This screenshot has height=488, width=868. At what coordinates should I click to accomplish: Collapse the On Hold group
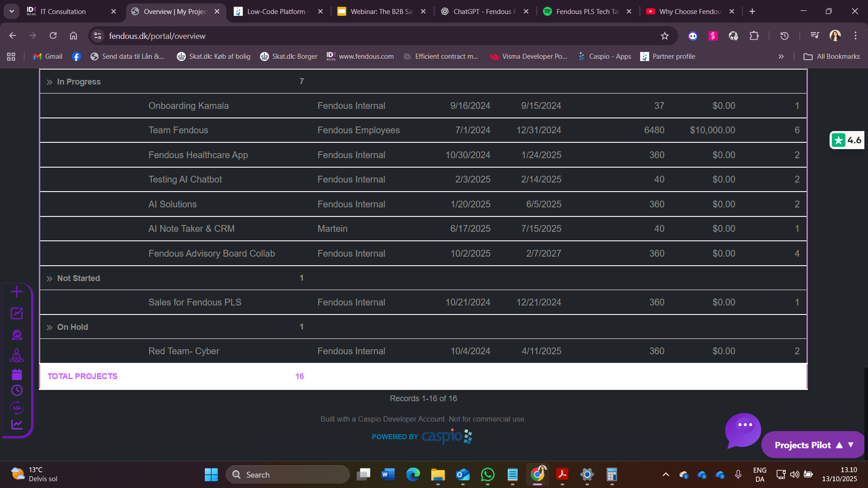[49, 328]
